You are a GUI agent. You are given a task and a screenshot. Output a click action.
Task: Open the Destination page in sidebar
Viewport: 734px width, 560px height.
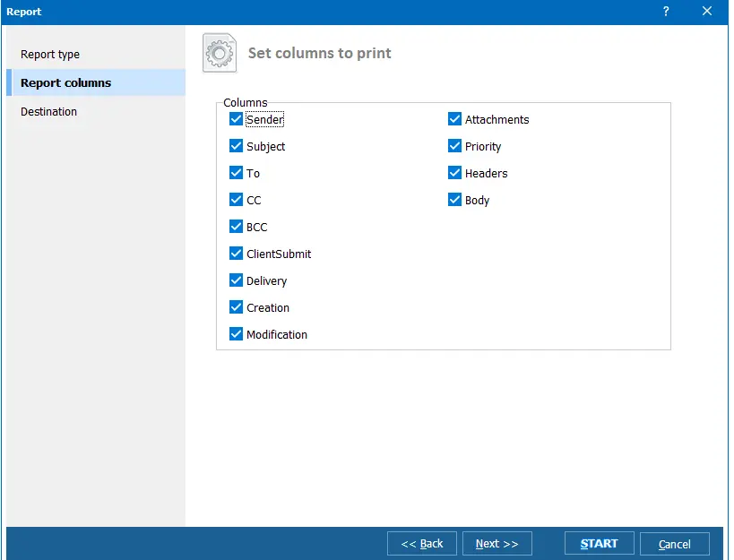[x=49, y=112]
